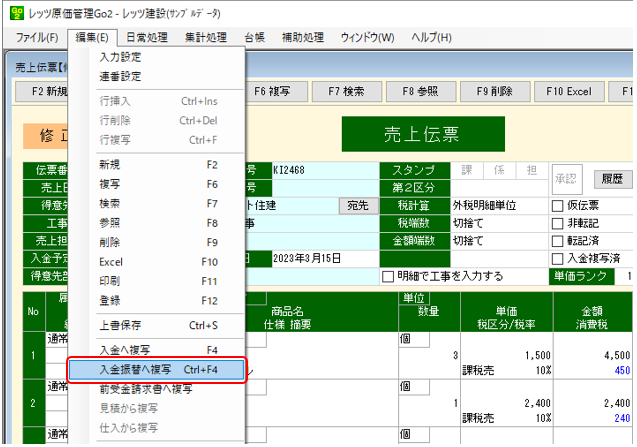Click tax amount 450 in row 1
This screenshot has height=447, width=637.
click(622, 370)
